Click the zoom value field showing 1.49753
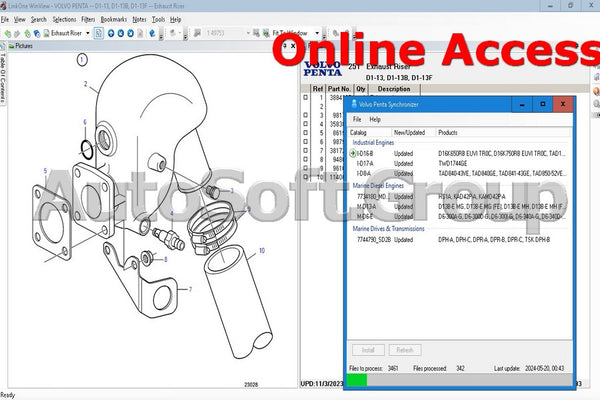This screenshot has width=600, height=400. tap(225, 33)
